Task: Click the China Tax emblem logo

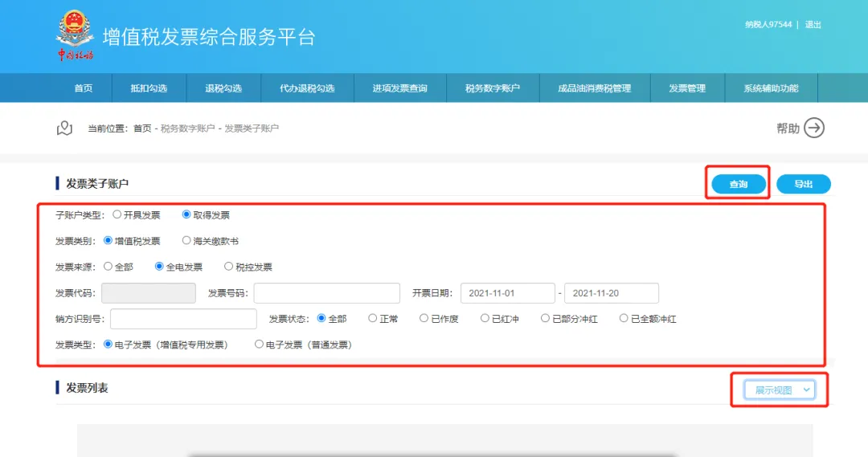Action: click(75, 35)
